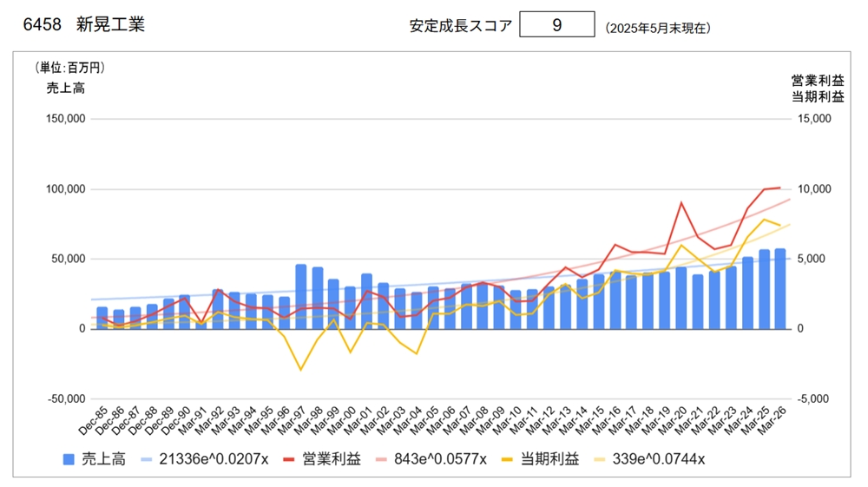Click the Mar-97 net income trough point

(300, 370)
